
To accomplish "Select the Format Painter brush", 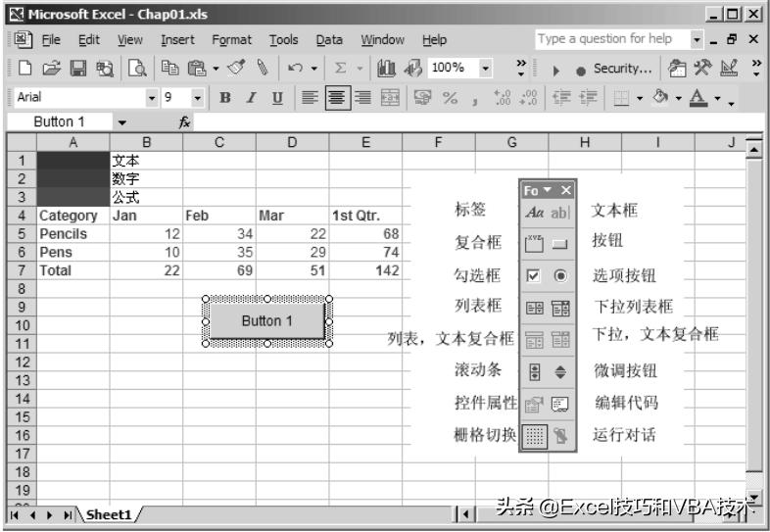I will tap(236, 68).
